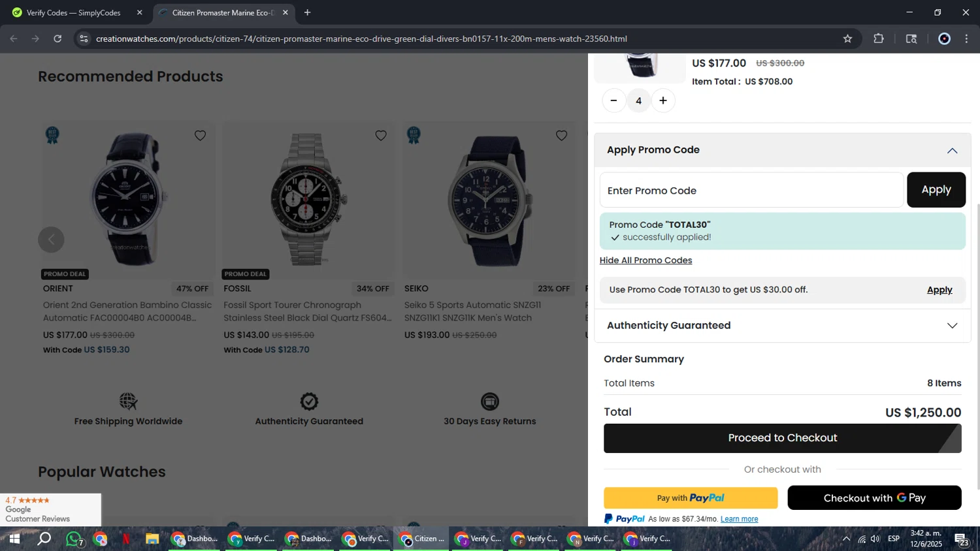This screenshot has width=980, height=551.
Task: Show previous recommended products with carousel arrow
Action: 51,240
